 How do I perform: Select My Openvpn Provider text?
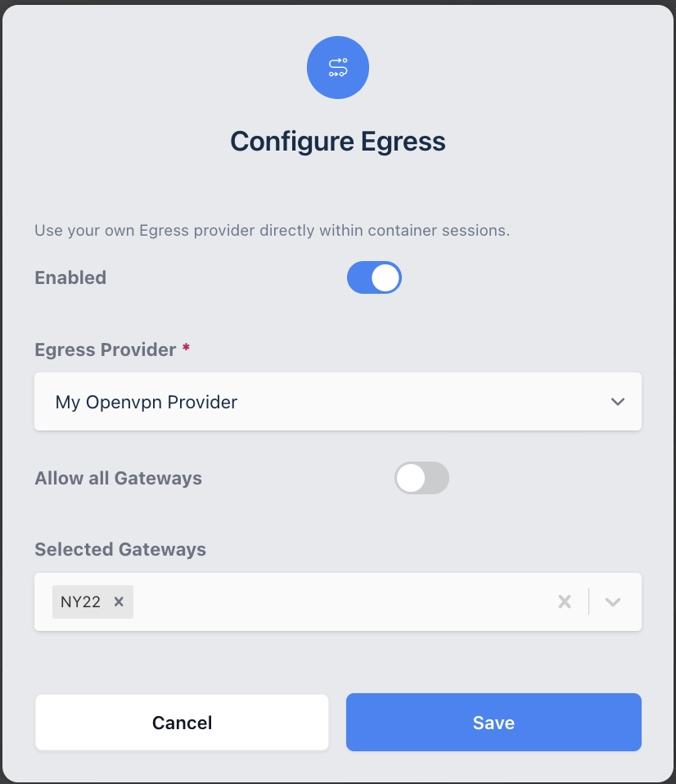146,402
